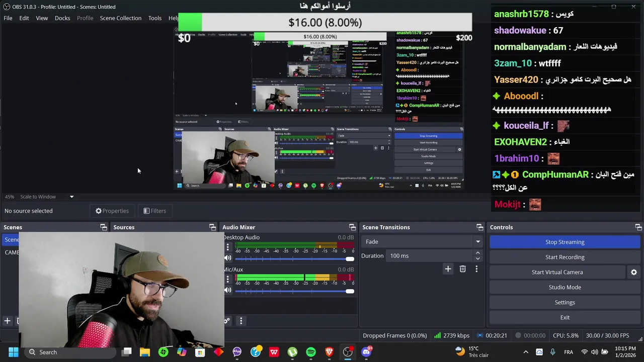
Task: Open FRA language input switcher
Action: 569,352
